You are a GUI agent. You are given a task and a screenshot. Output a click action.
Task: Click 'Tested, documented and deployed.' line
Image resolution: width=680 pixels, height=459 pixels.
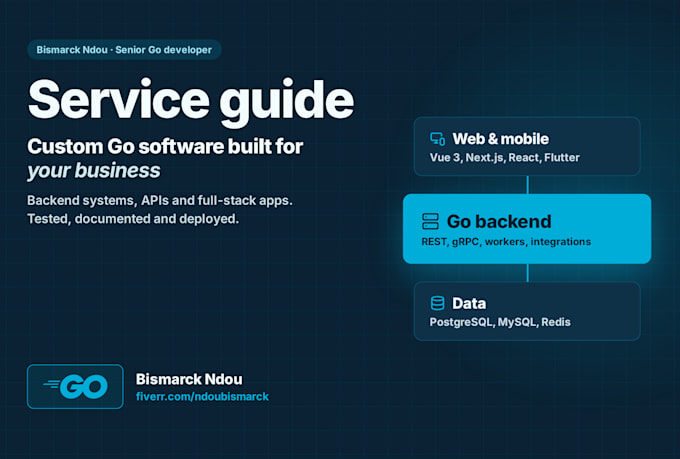pos(133,219)
